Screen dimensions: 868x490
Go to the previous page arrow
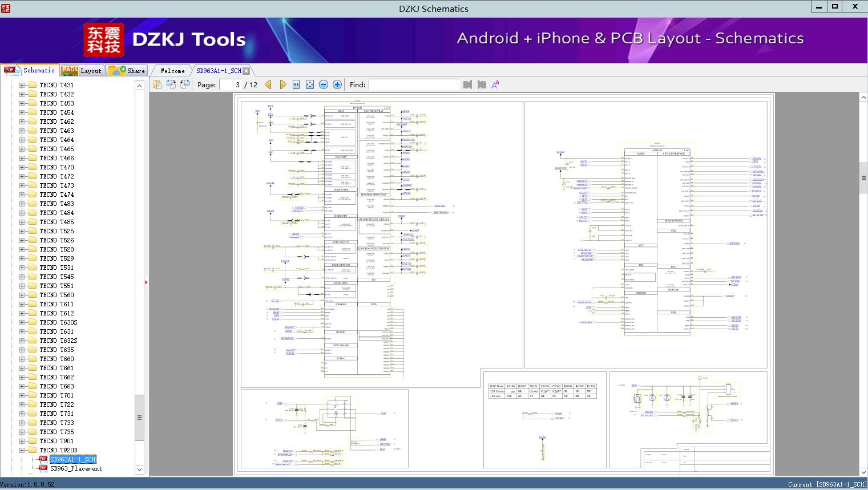click(x=268, y=84)
